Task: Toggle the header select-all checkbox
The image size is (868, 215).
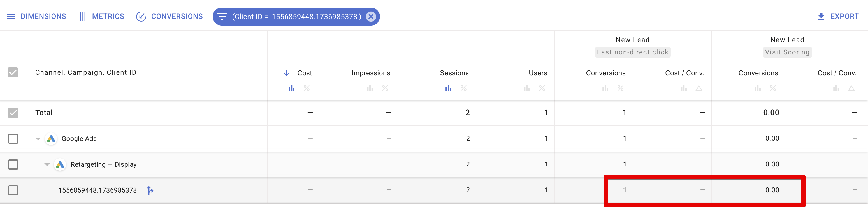Action: point(13,73)
